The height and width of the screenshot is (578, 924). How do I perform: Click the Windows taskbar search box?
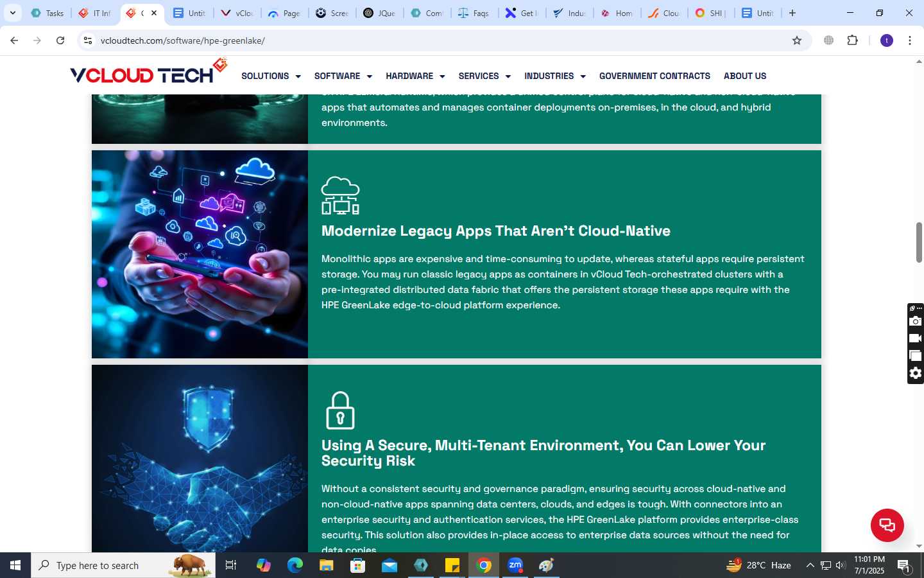(x=123, y=565)
